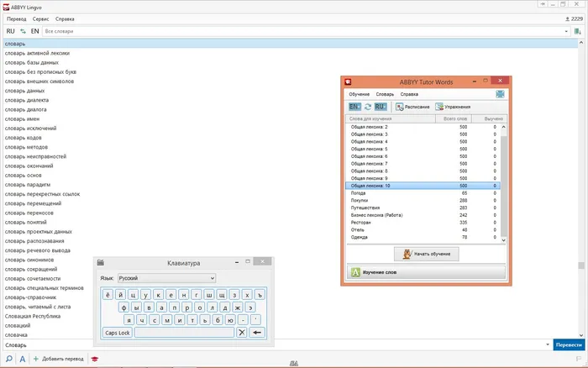Click the EN target language button in Lingvo
This screenshot has height=368, width=588.
click(35, 31)
